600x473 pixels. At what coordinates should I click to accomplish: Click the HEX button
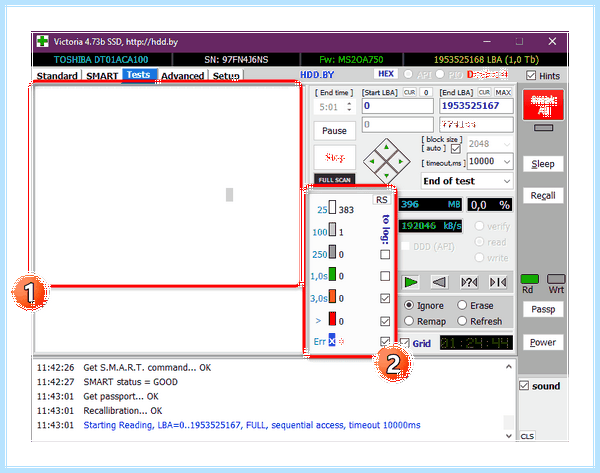[386, 73]
